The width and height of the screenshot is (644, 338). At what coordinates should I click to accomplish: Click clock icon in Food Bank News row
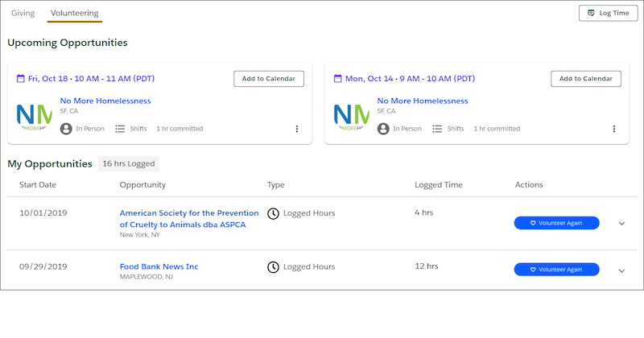[273, 267]
